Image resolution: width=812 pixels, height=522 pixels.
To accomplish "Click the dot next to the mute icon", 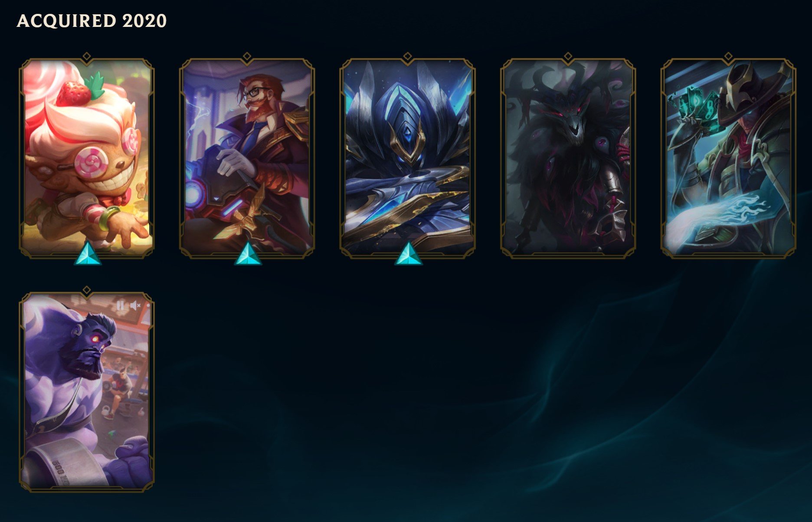I will pyautogui.click(x=148, y=305).
